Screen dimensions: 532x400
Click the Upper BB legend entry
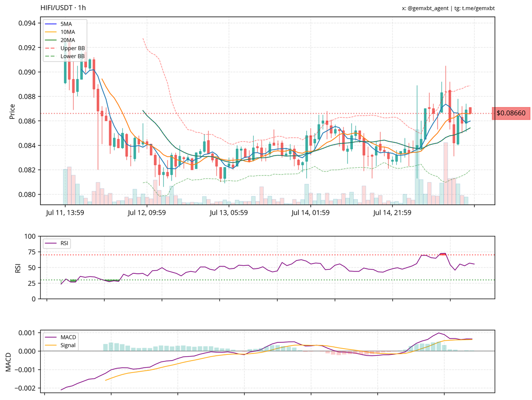[x=65, y=48]
